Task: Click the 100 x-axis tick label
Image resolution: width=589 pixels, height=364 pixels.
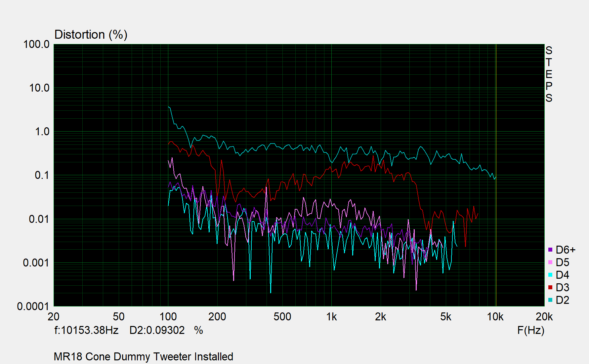Action: (x=168, y=317)
